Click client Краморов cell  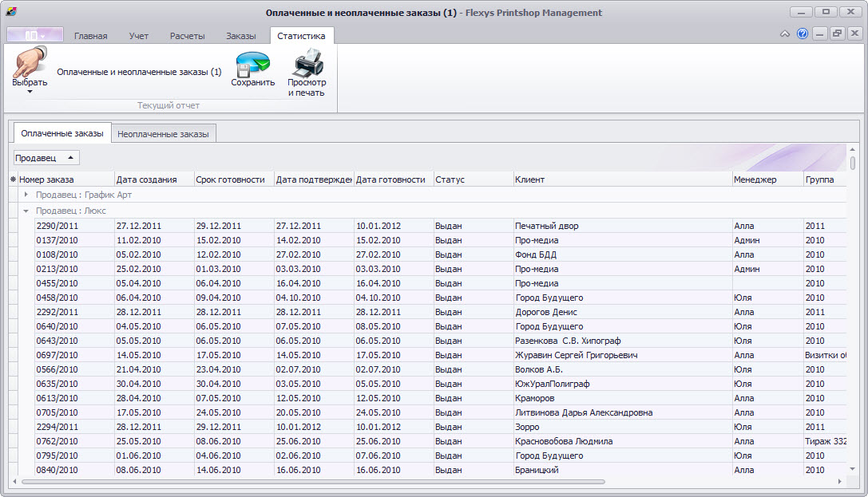[x=623, y=398]
